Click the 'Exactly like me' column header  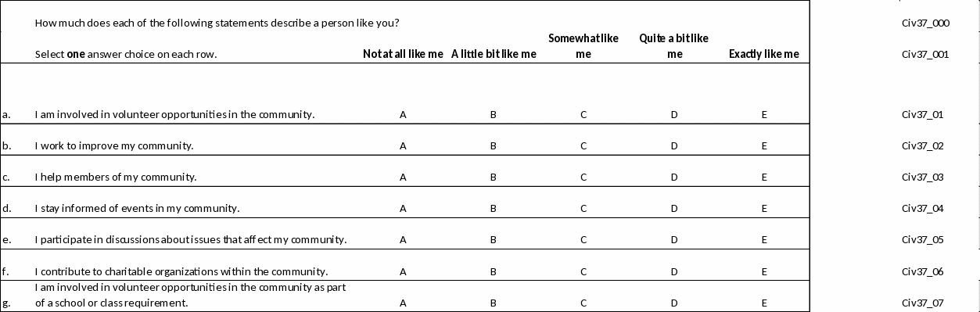coord(764,54)
